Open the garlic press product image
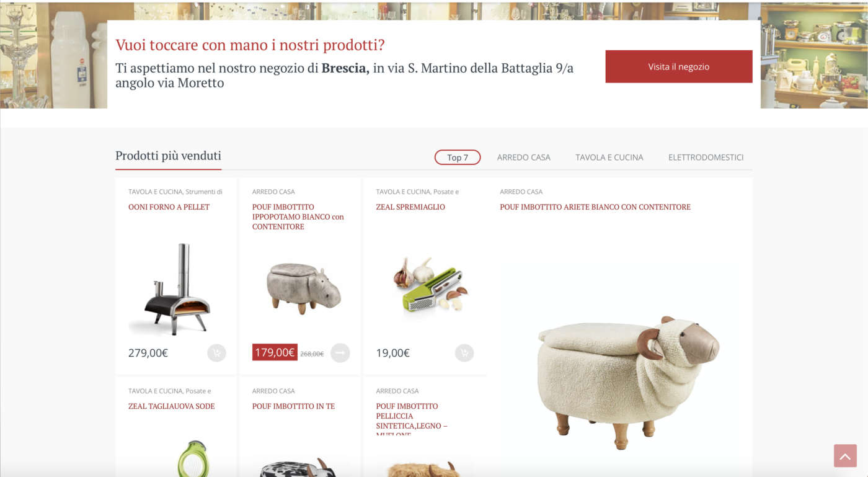Image resolution: width=868 pixels, height=477 pixels. coord(429,287)
